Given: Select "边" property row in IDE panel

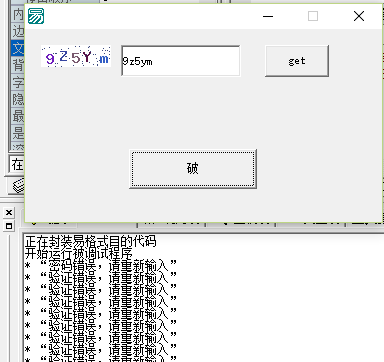Looking at the screenshot, I should click(x=18, y=31).
